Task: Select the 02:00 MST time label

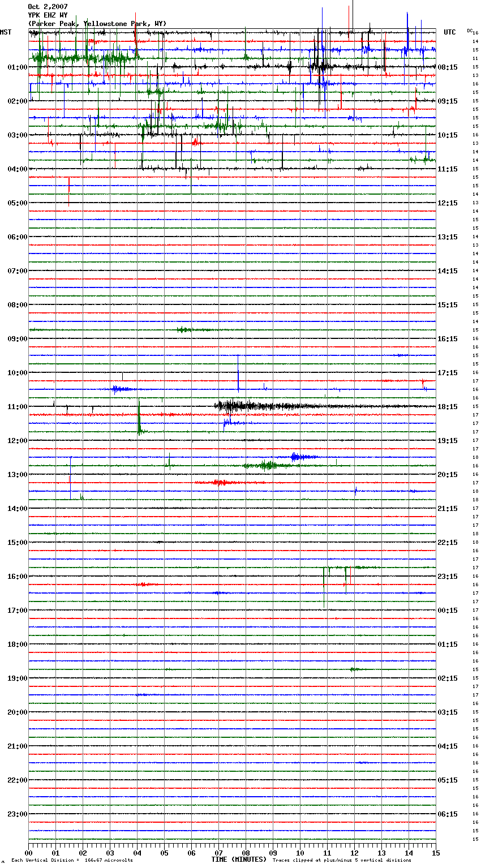Action: point(18,101)
